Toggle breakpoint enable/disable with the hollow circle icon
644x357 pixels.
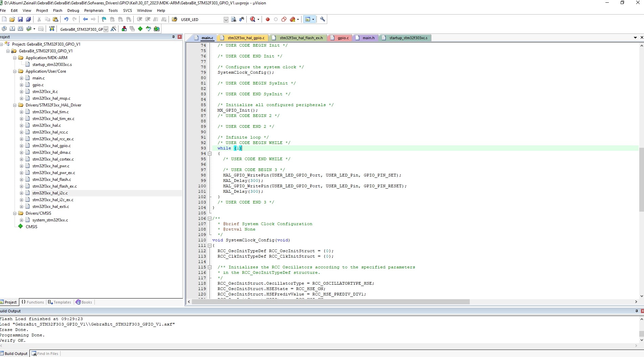pos(276,19)
